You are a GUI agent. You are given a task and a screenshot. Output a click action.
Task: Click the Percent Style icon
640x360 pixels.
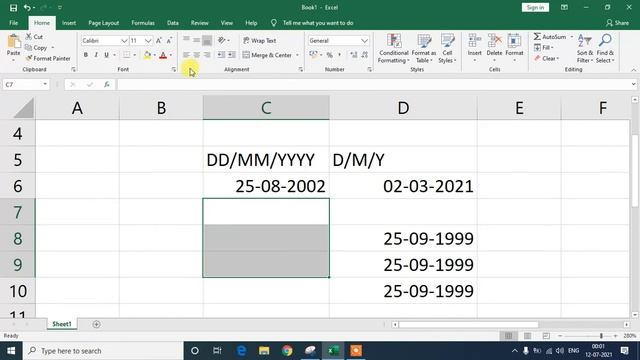pos(329,55)
